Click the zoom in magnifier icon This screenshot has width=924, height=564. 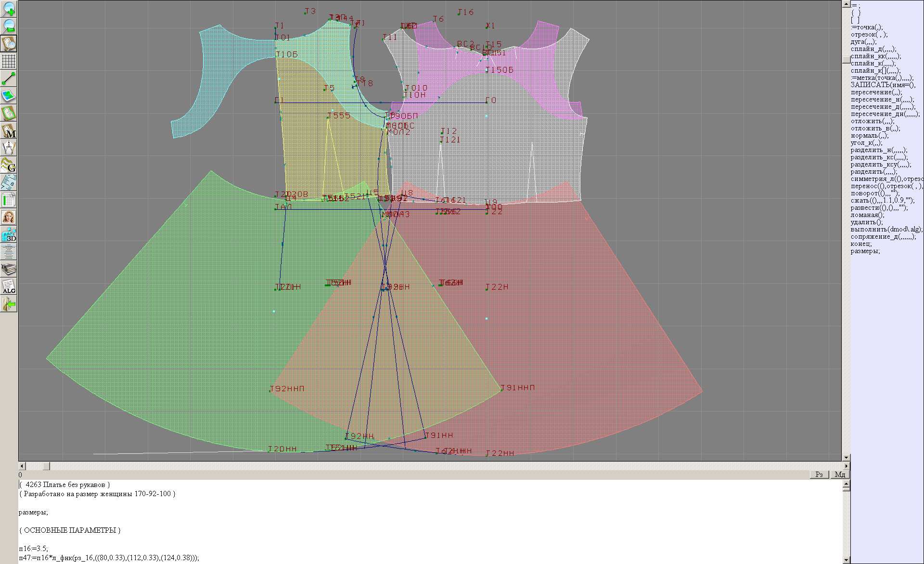(9, 9)
